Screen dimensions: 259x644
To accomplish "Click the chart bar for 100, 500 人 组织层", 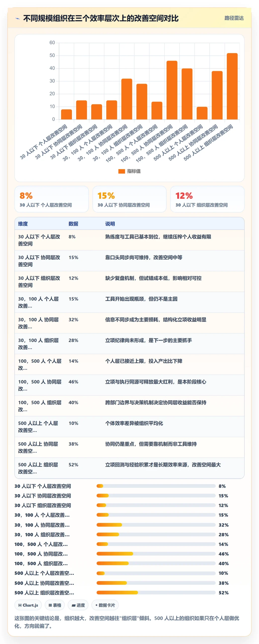I will coord(187,94).
